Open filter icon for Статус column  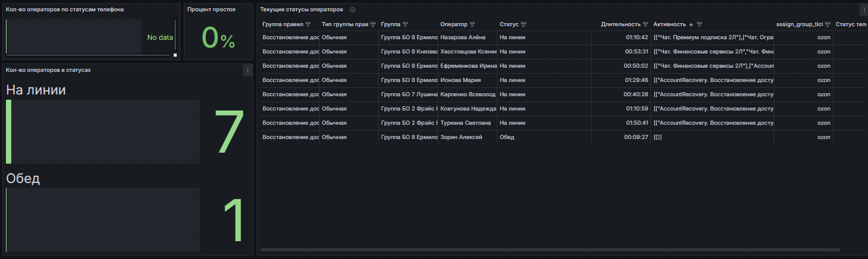point(524,25)
